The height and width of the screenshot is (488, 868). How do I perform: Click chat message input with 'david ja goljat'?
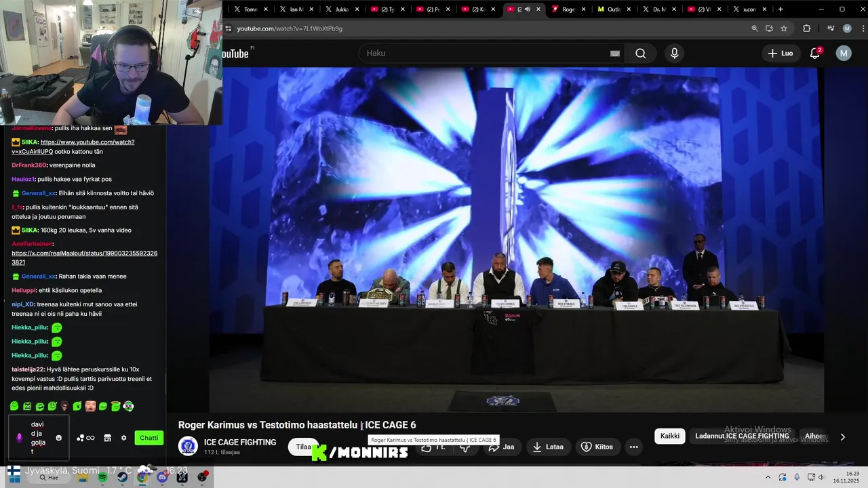(x=39, y=438)
